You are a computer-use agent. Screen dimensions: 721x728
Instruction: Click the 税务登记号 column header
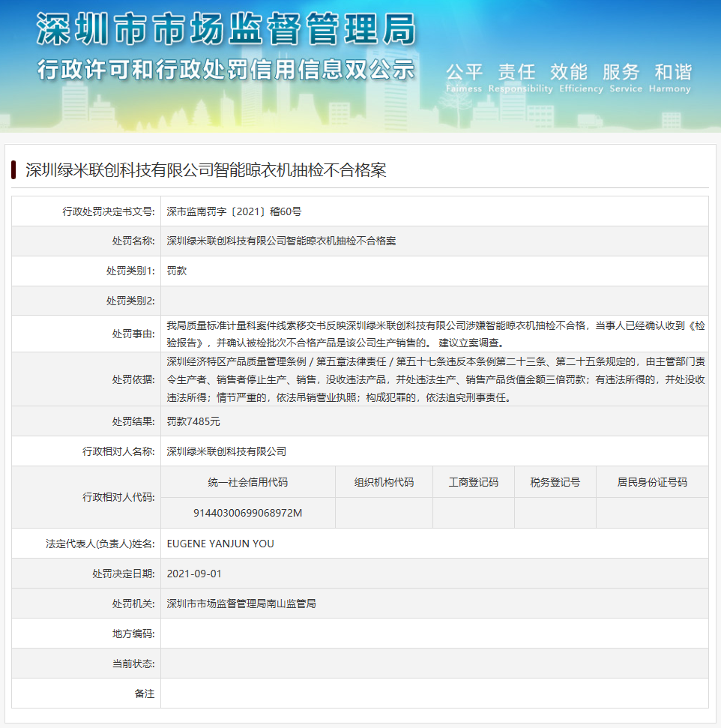point(555,482)
